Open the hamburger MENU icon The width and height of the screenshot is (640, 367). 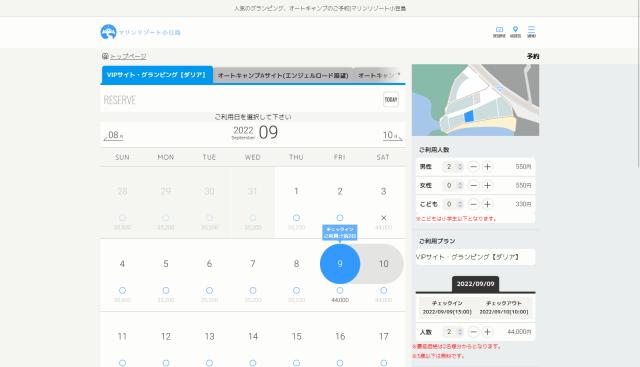[x=531, y=32]
